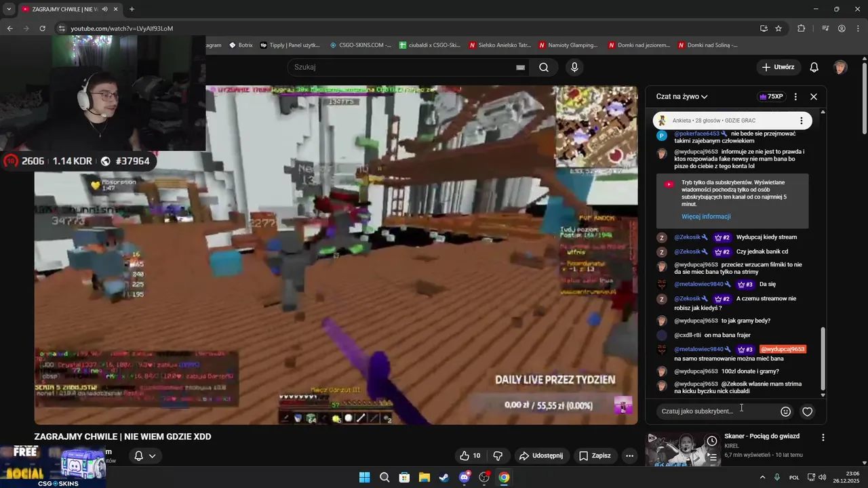Open Steam from the taskbar
Viewport: 868px width, 488px height.
444,477
